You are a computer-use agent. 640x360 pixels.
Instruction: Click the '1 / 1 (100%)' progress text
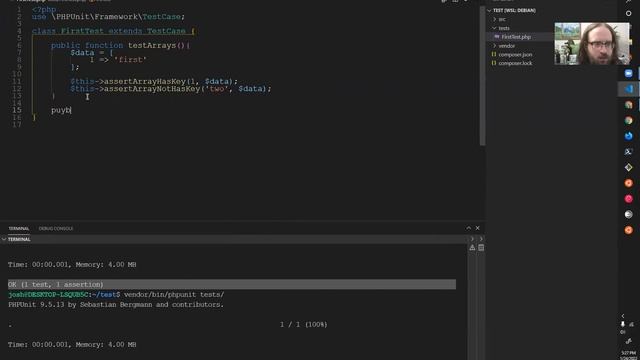click(304, 324)
